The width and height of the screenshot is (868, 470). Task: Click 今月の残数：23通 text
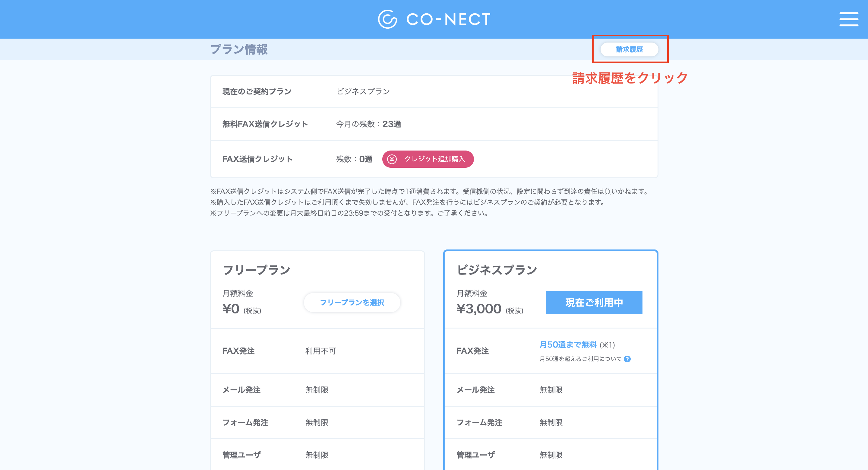[368, 124]
